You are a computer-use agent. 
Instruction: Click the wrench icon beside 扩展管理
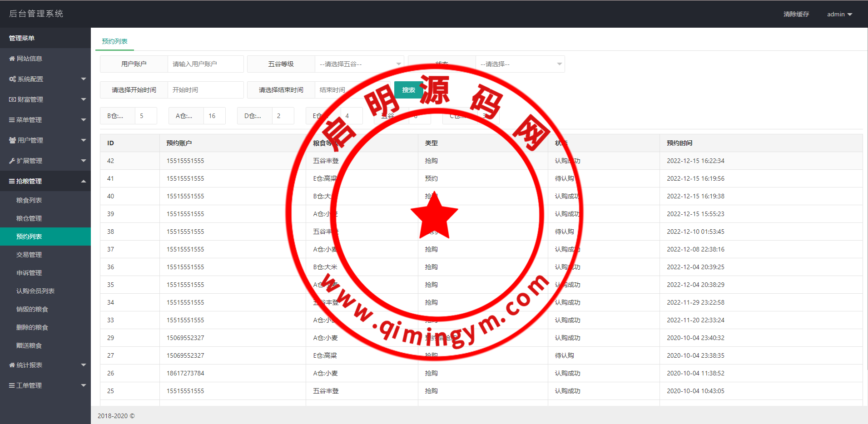12,161
